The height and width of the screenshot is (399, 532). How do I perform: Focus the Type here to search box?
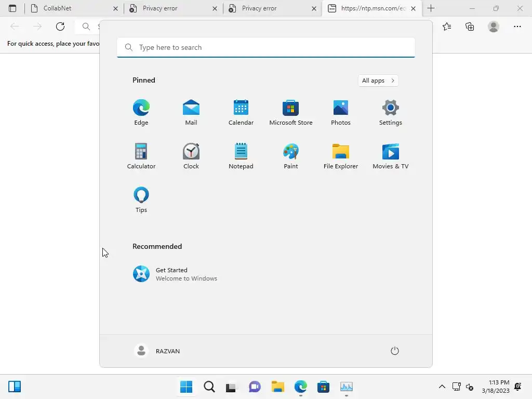pyautogui.click(x=266, y=47)
